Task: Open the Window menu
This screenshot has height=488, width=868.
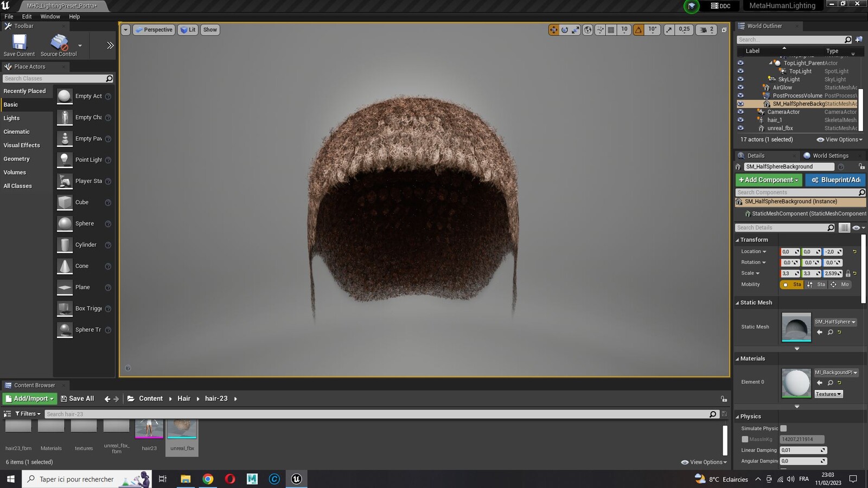Action: (x=50, y=17)
